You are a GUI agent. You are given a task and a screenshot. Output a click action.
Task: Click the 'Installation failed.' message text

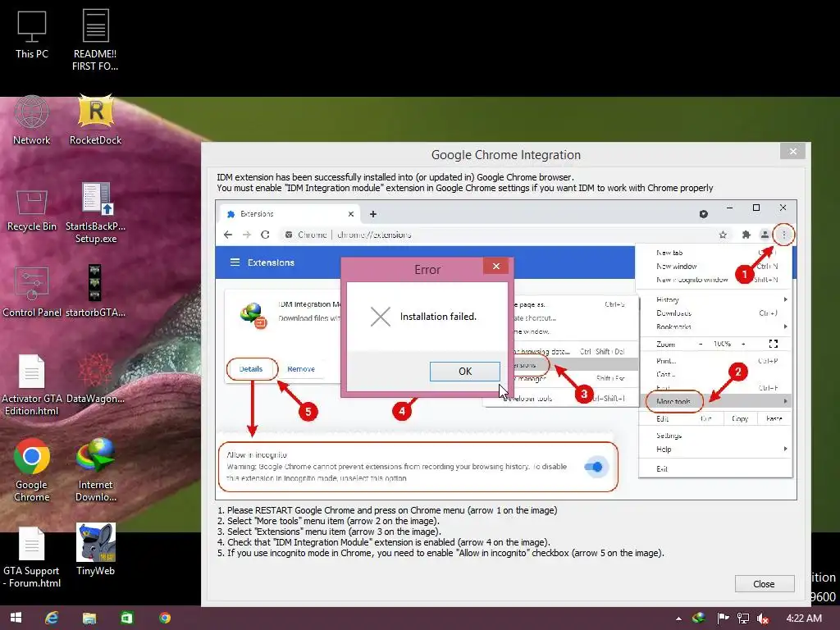(438, 317)
